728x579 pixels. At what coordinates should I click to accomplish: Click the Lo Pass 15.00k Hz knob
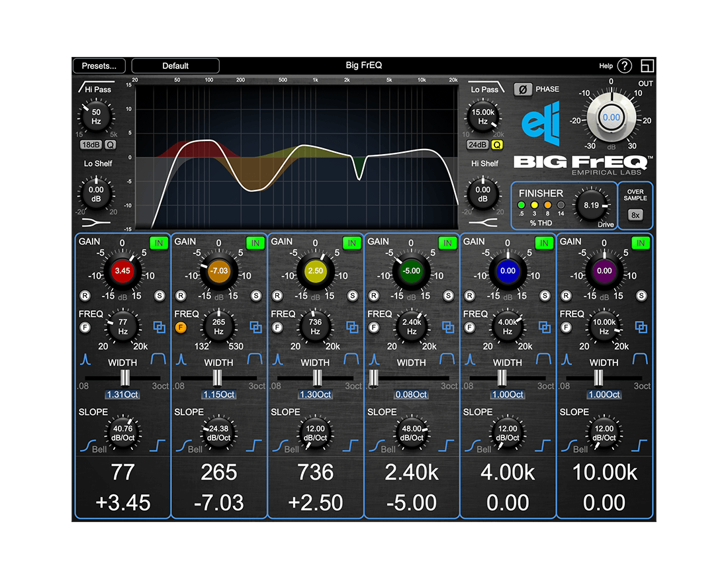(x=483, y=116)
